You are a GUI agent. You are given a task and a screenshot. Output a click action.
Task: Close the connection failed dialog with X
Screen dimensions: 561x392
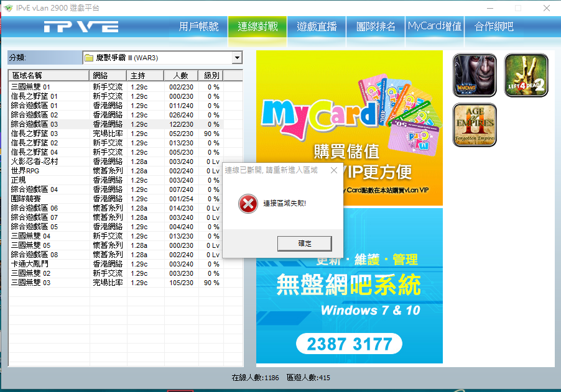coord(334,170)
